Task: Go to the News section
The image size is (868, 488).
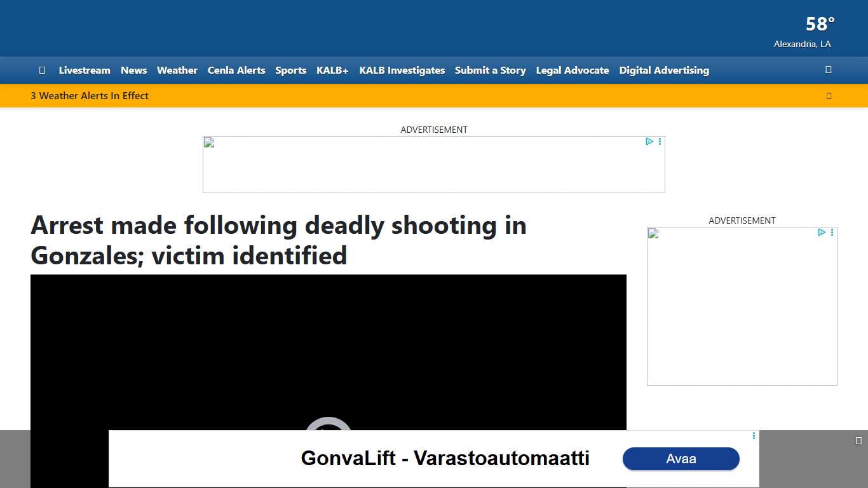Action: tap(133, 71)
